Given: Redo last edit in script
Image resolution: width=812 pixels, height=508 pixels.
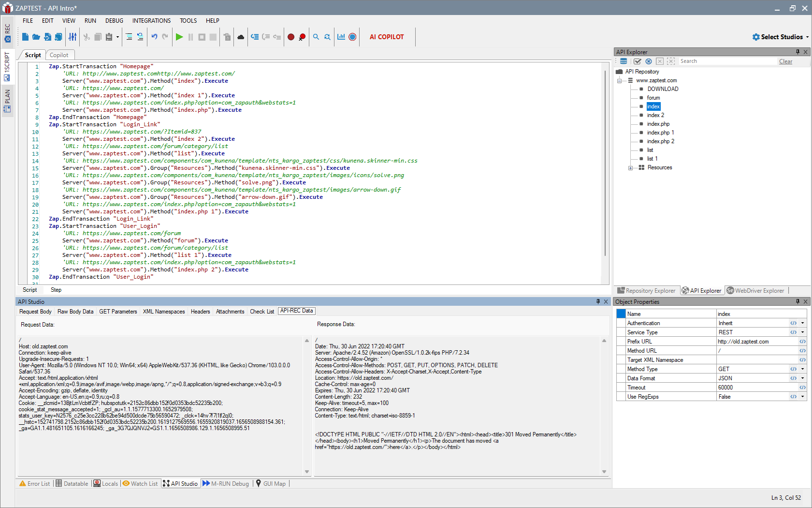Looking at the screenshot, I should (x=165, y=37).
